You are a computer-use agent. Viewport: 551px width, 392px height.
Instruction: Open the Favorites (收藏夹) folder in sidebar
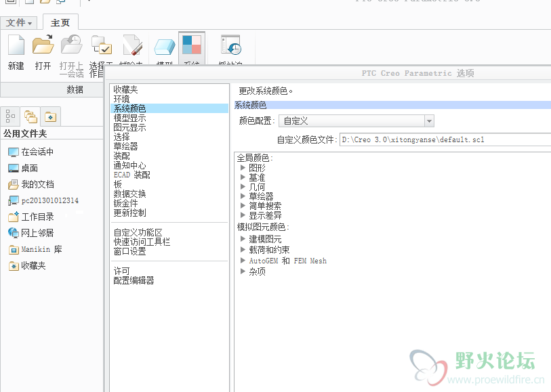[x=27, y=265]
